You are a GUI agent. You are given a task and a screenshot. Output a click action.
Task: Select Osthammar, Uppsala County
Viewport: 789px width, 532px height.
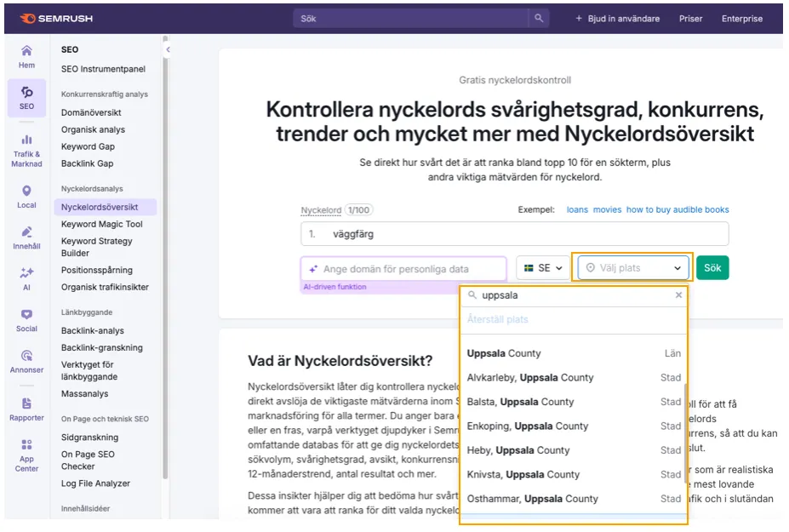(x=574, y=498)
